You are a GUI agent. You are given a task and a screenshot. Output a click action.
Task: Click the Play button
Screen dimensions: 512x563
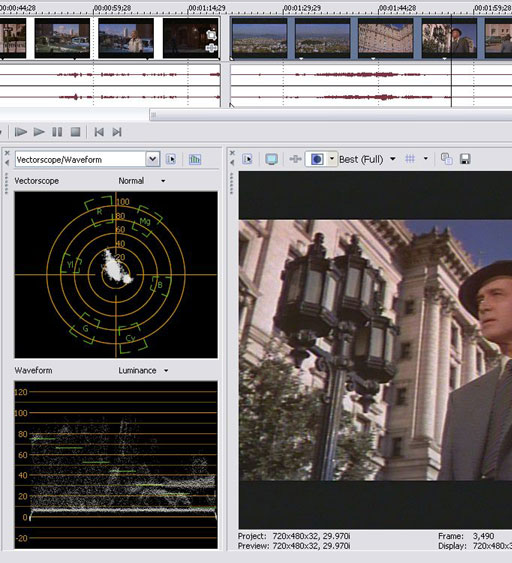click(x=39, y=132)
